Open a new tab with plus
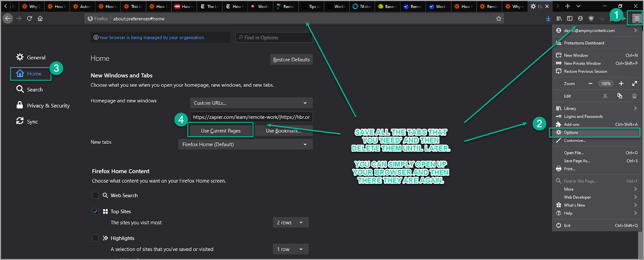Viewport: 644px width, 260px height. [568, 6]
